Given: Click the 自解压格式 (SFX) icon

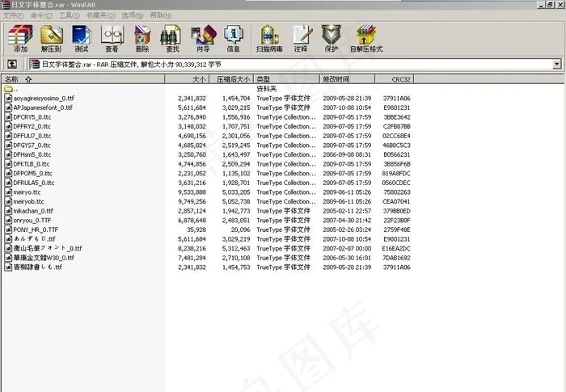Looking at the screenshot, I should [366, 37].
